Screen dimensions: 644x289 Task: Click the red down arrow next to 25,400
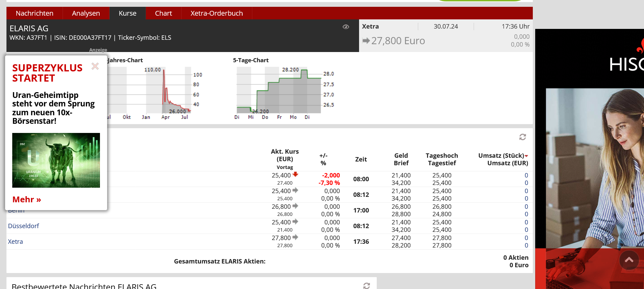pyautogui.click(x=295, y=174)
